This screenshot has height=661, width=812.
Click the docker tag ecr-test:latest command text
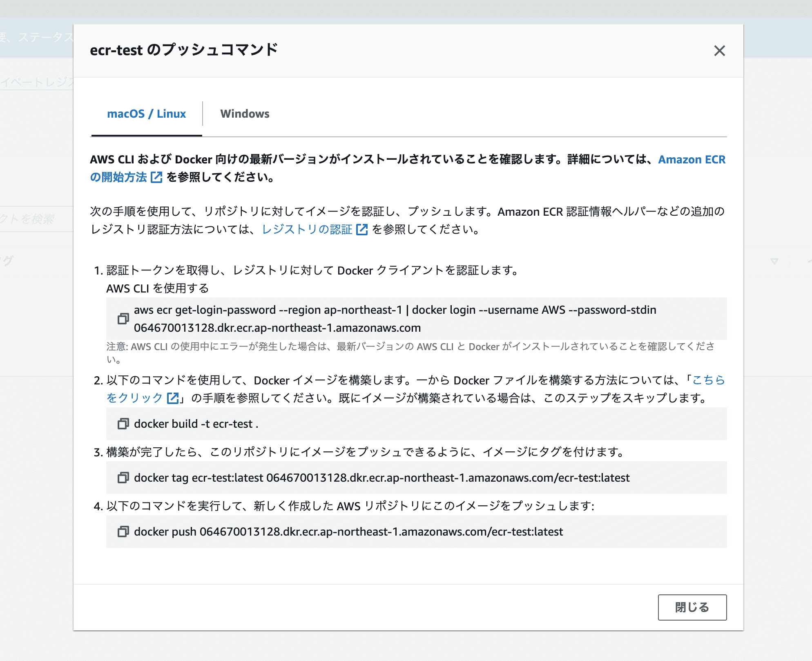coord(382,478)
